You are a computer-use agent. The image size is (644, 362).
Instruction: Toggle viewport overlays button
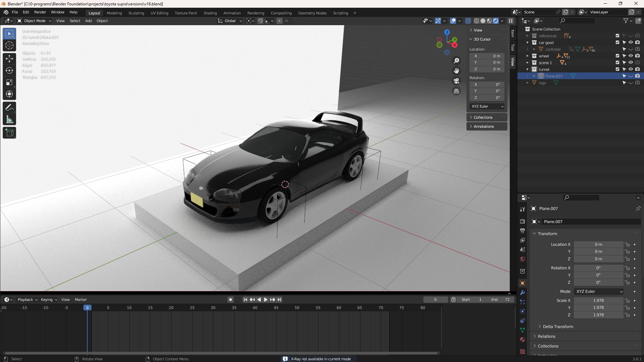click(453, 21)
